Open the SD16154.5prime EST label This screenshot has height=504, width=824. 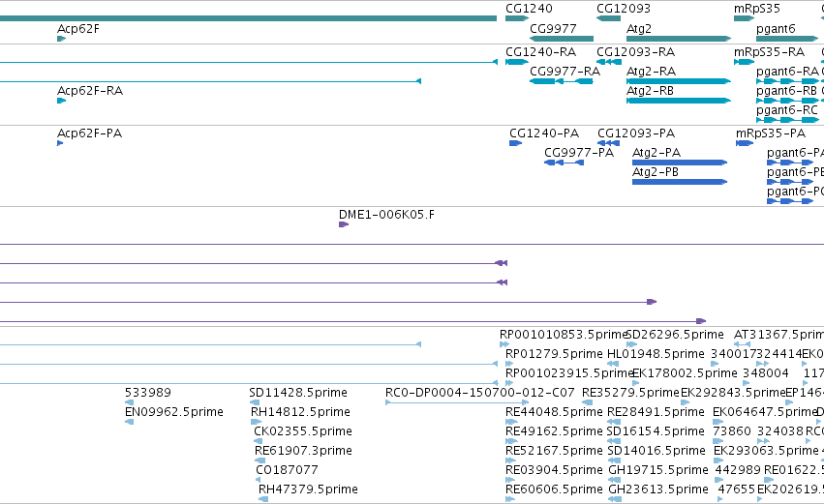point(656,431)
